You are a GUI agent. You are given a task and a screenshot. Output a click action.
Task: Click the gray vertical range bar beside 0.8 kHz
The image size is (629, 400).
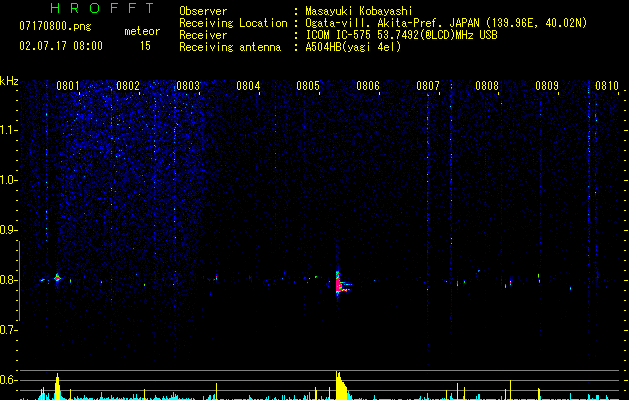(19, 280)
